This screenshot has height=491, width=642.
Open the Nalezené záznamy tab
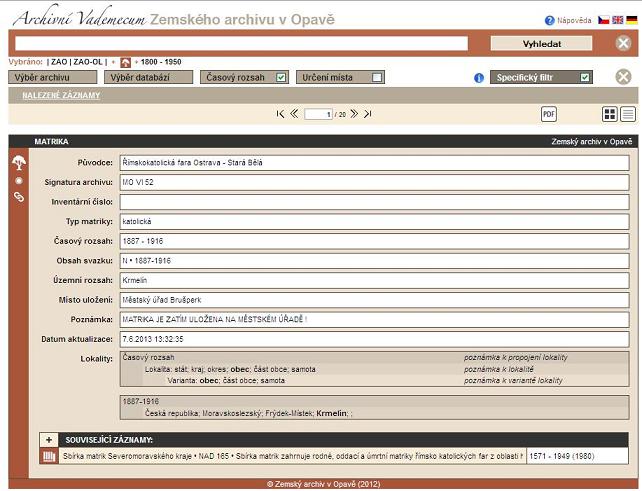[x=61, y=95]
